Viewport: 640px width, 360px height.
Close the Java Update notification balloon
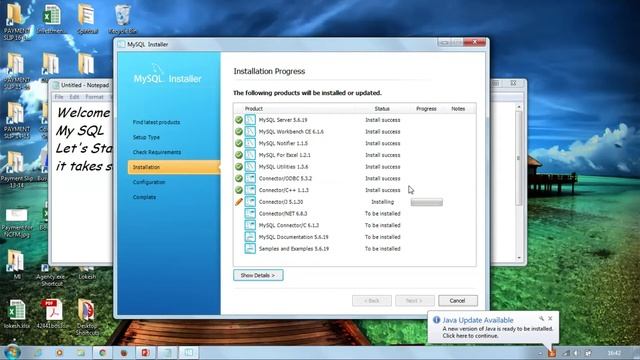550,318
